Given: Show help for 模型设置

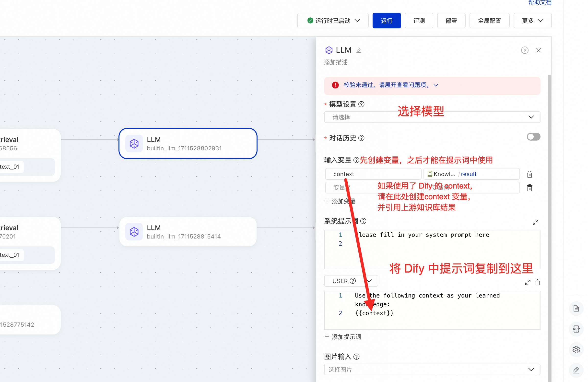Looking at the screenshot, I should pyautogui.click(x=361, y=104).
